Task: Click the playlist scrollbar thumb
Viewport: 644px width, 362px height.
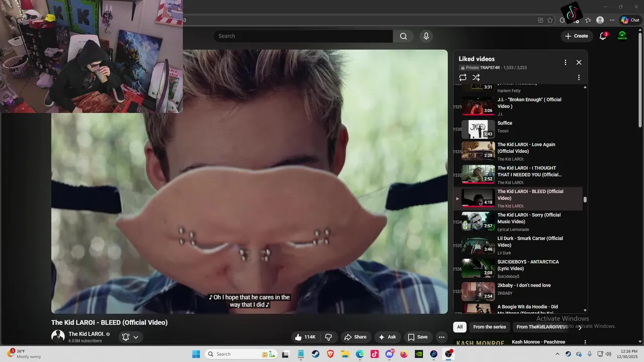Action: pyautogui.click(x=585, y=200)
